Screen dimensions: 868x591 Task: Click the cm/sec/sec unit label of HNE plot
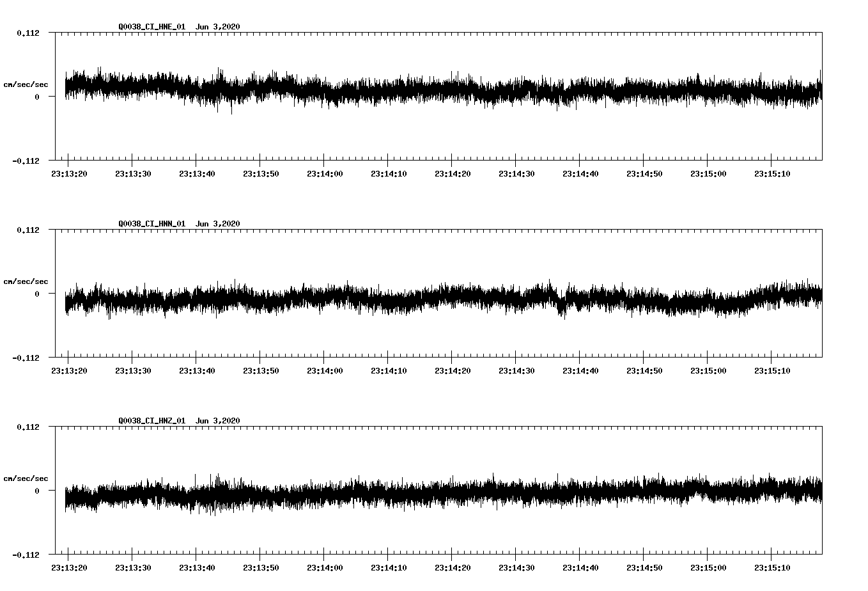coord(26,84)
